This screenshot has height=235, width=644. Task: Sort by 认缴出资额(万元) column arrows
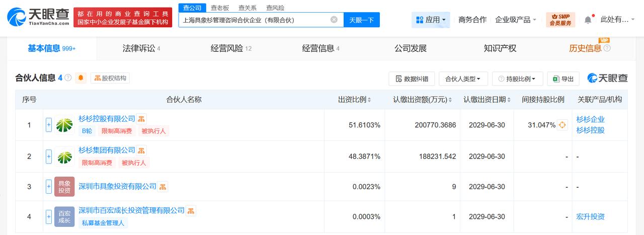click(450, 100)
